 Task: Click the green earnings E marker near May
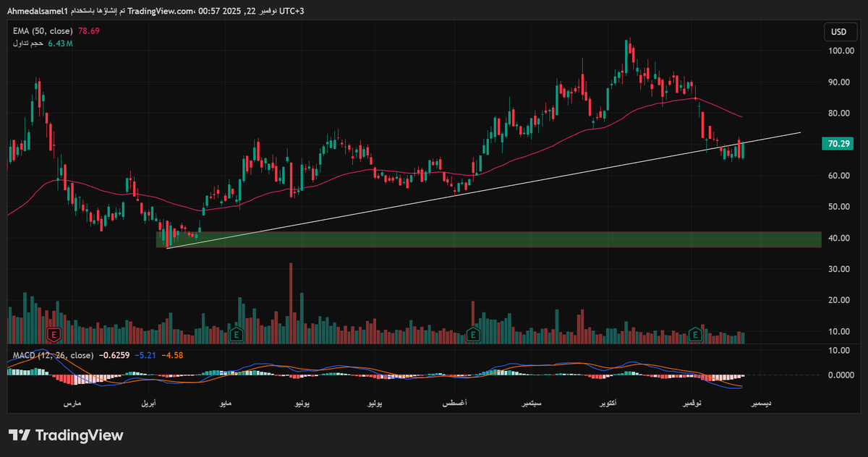[235, 334]
